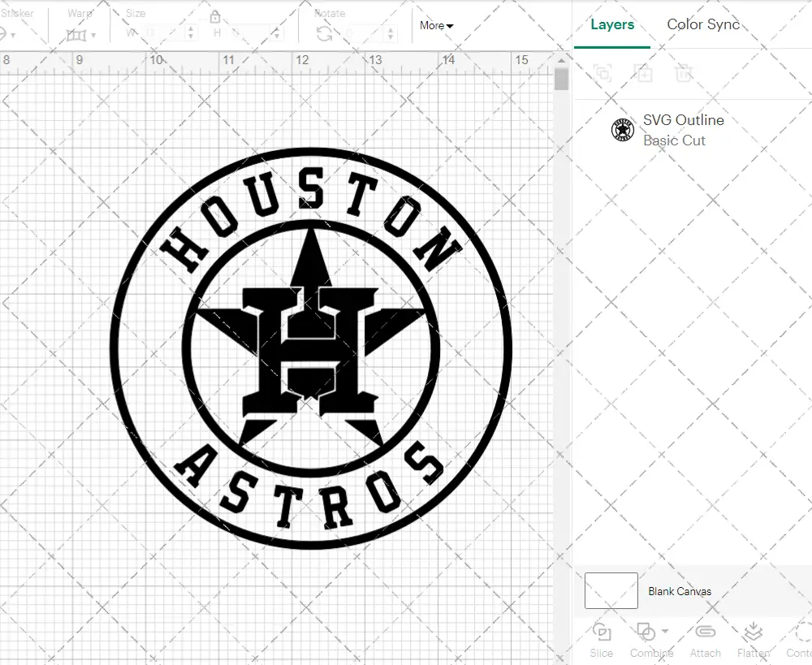Open the Warp tool dropdown
This screenshot has height=665, width=812.
coord(93,35)
